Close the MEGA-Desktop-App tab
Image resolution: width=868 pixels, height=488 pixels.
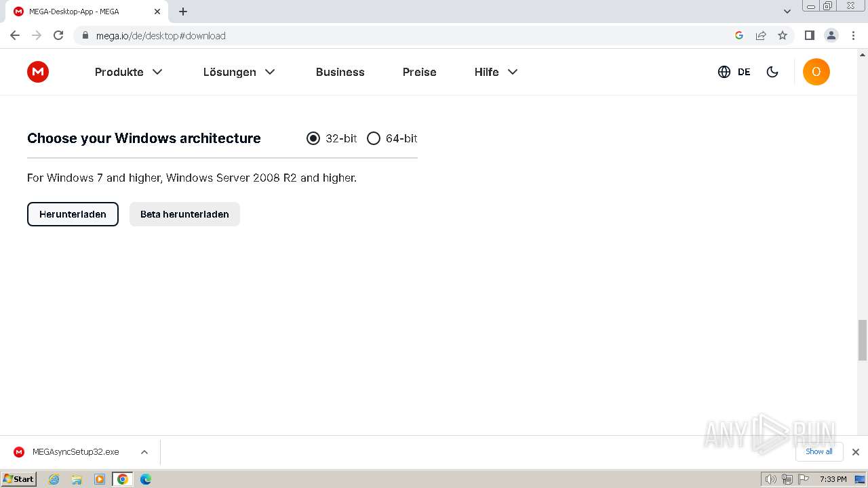pyautogui.click(x=157, y=12)
